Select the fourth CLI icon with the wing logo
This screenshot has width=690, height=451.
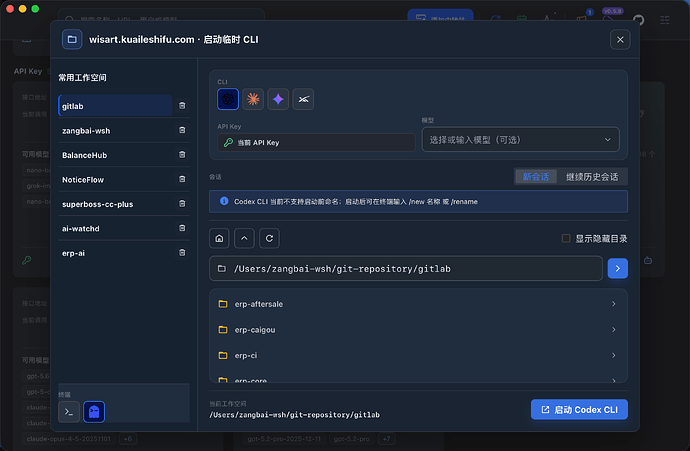[x=303, y=99]
